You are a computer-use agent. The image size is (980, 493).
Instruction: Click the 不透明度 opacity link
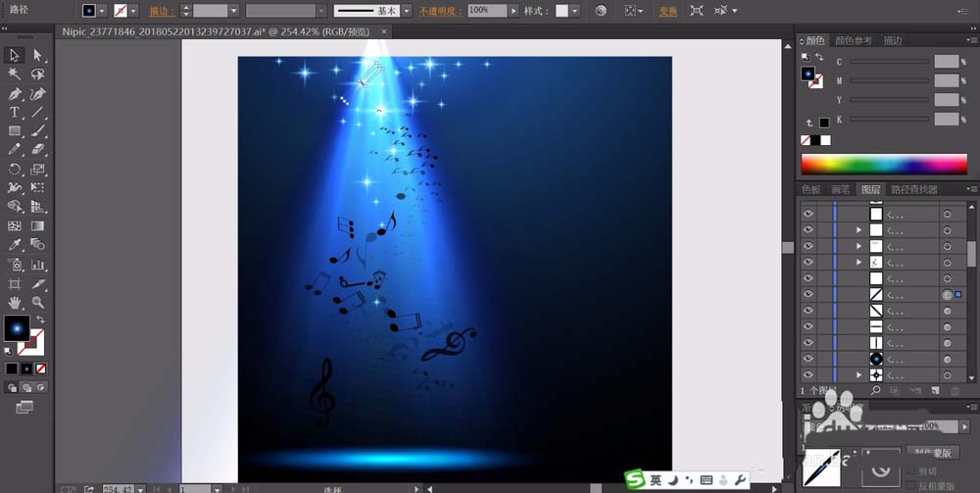[x=441, y=11]
